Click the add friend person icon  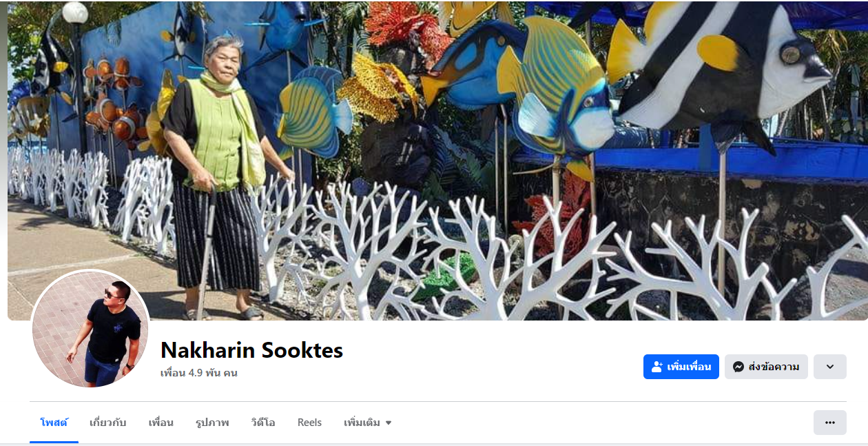coord(657,367)
